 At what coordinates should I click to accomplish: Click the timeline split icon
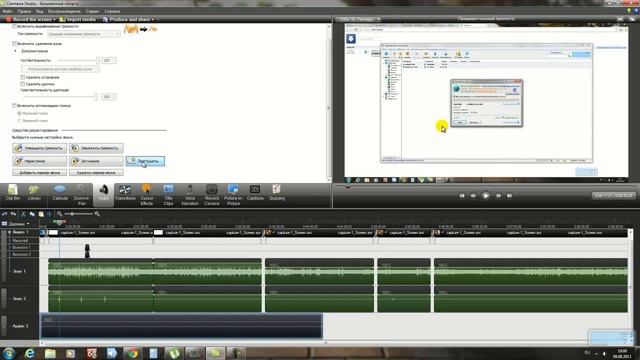(49, 214)
